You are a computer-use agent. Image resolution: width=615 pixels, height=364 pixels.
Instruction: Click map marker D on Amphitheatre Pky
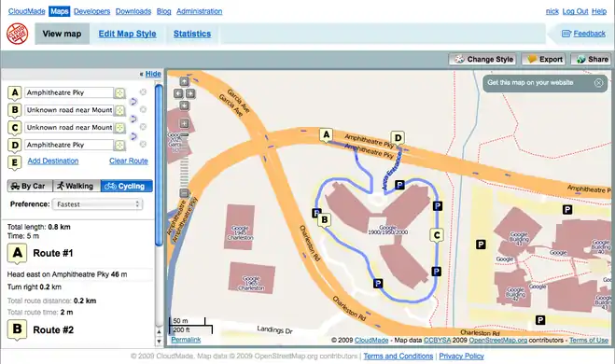click(x=398, y=138)
